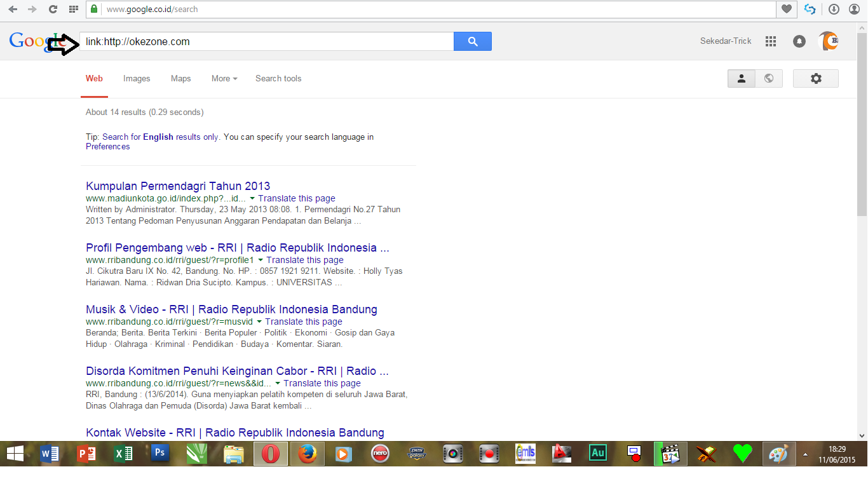Translate the Kumpulan Permendagri page
The image size is (868, 488).
coord(297,198)
